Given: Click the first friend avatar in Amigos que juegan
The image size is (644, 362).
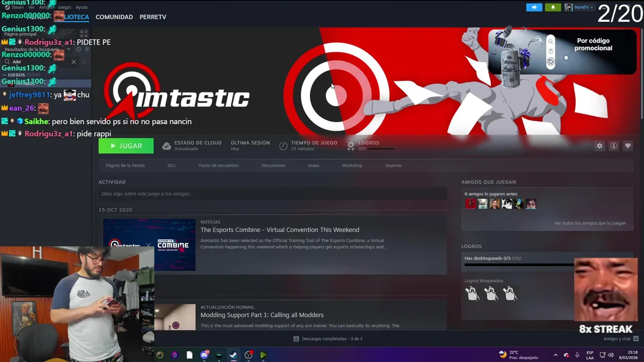Looking at the screenshot, I should tap(470, 204).
